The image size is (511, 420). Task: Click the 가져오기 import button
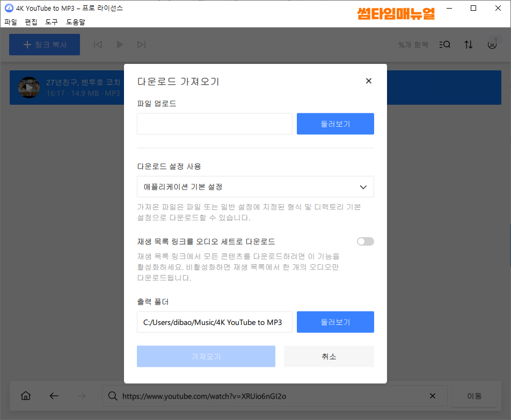click(206, 357)
